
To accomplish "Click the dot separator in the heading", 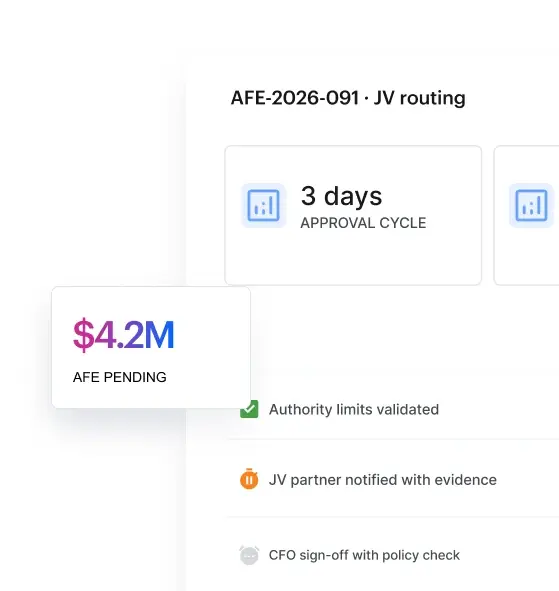I will coord(366,98).
